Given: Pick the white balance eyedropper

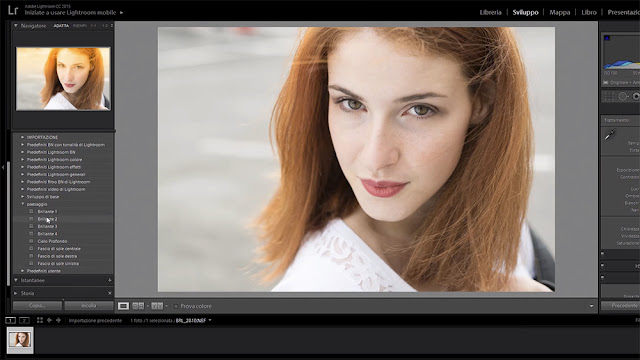Looking at the screenshot, I should tap(610, 135).
